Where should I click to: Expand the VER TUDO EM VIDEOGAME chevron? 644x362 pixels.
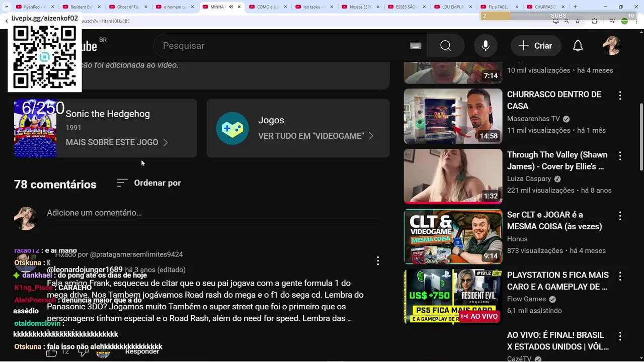371,136
